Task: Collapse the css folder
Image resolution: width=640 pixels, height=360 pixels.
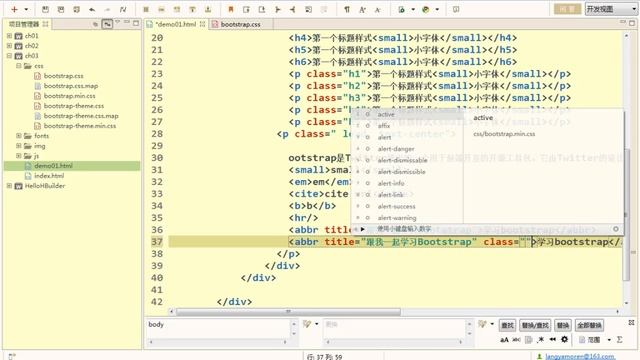Action: pyautogui.click(x=19, y=66)
